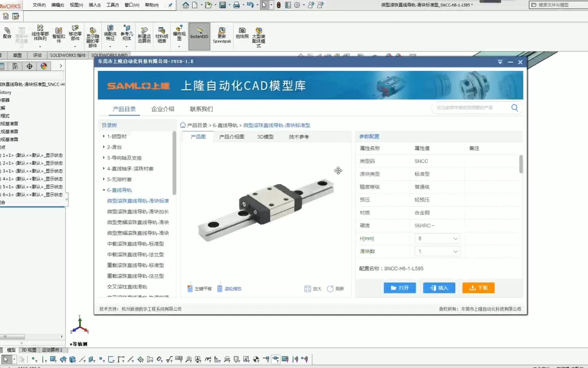The height and width of the screenshot is (368, 588).
Task: Switch to 3D 视图 bottom tab
Action: point(29,350)
